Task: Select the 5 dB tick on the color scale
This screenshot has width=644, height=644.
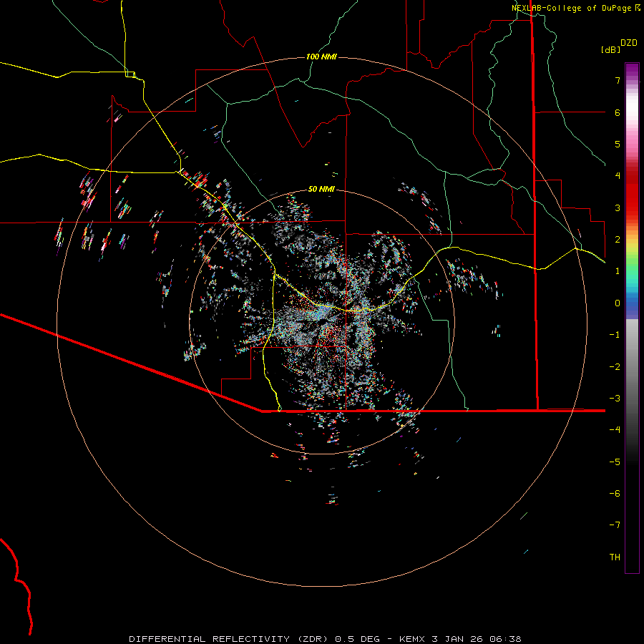Action: pyautogui.click(x=618, y=144)
